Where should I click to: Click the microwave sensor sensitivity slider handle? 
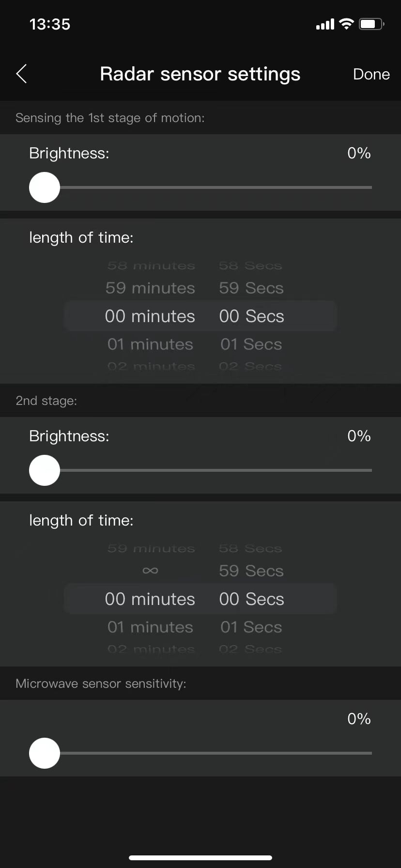(x=45, y=753)
